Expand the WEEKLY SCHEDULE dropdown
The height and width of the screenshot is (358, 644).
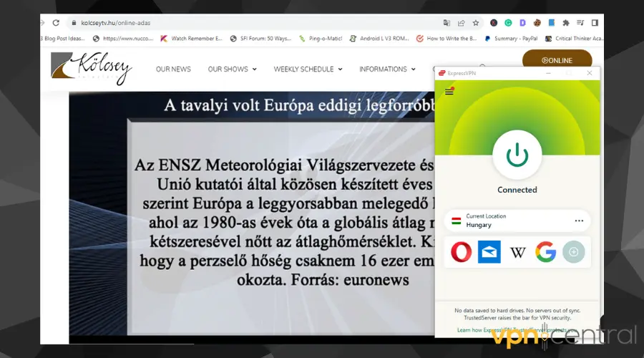tap(308, 69)
